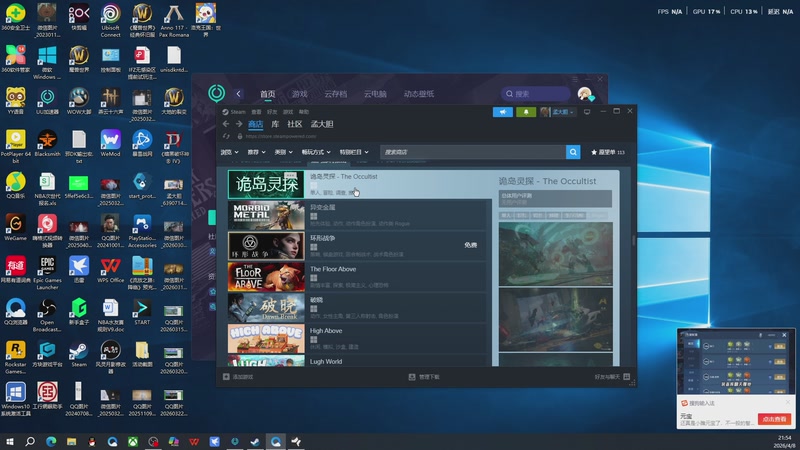
Task: Open the 诡岛灵探 - The Occultist list row
Action: (359, 184)
